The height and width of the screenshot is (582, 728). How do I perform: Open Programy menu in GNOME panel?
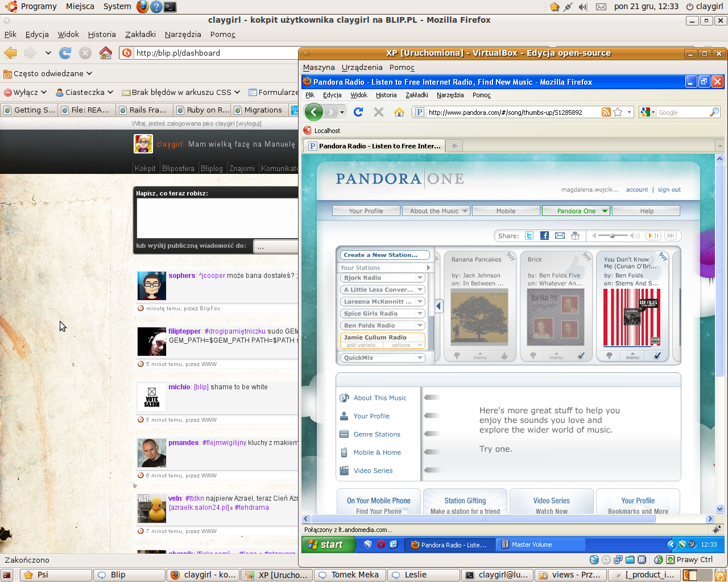pyautogui.click(x=38, y=6)
